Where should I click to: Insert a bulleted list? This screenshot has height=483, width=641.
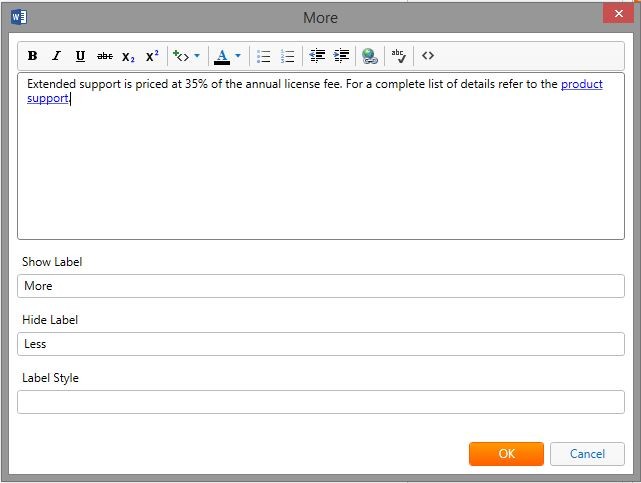coord(264,56)
